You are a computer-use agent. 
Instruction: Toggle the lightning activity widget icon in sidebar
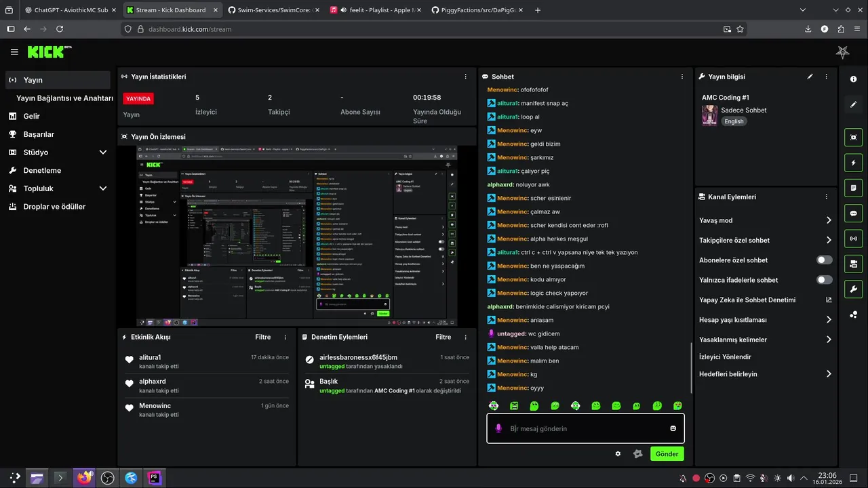853,163
